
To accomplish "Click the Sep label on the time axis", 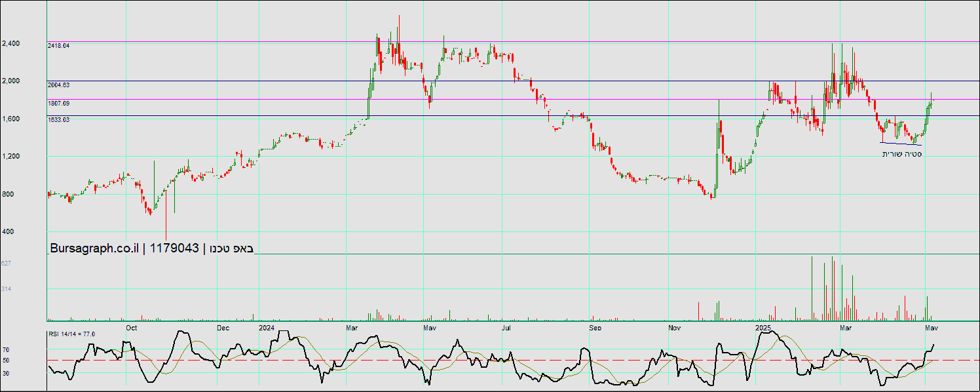I will (595, 327).
